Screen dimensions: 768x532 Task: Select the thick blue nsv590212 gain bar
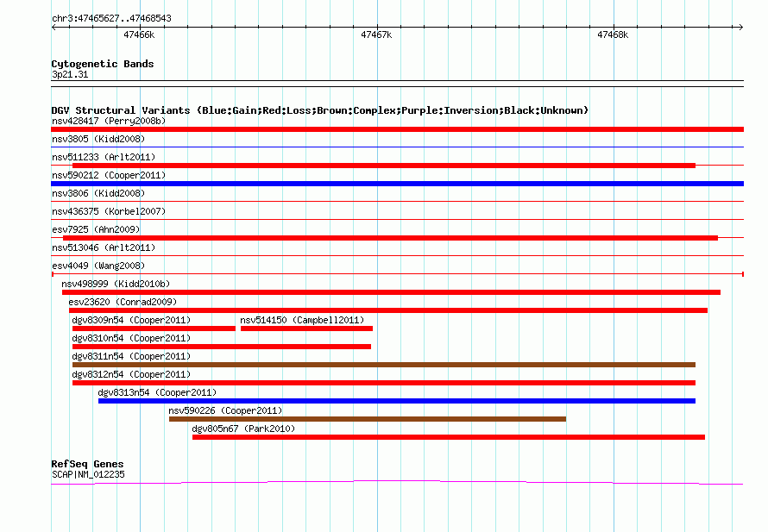tap(397, 184)
